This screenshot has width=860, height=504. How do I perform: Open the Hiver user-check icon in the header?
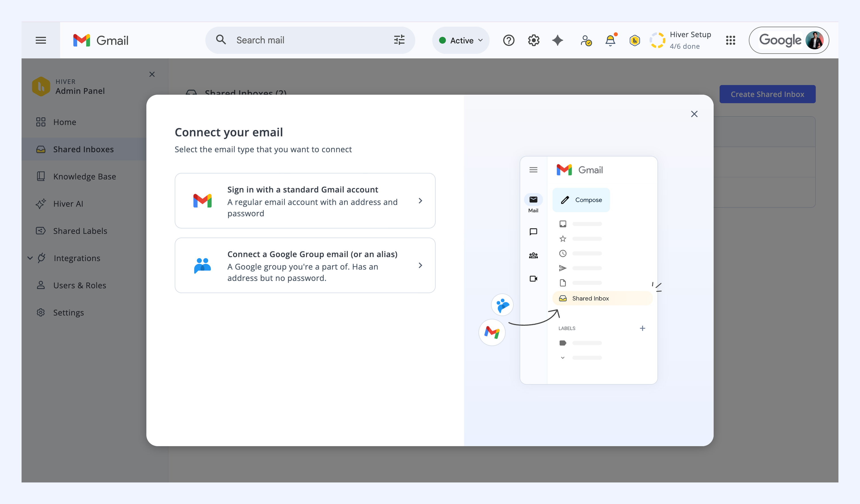coord(586,40)
